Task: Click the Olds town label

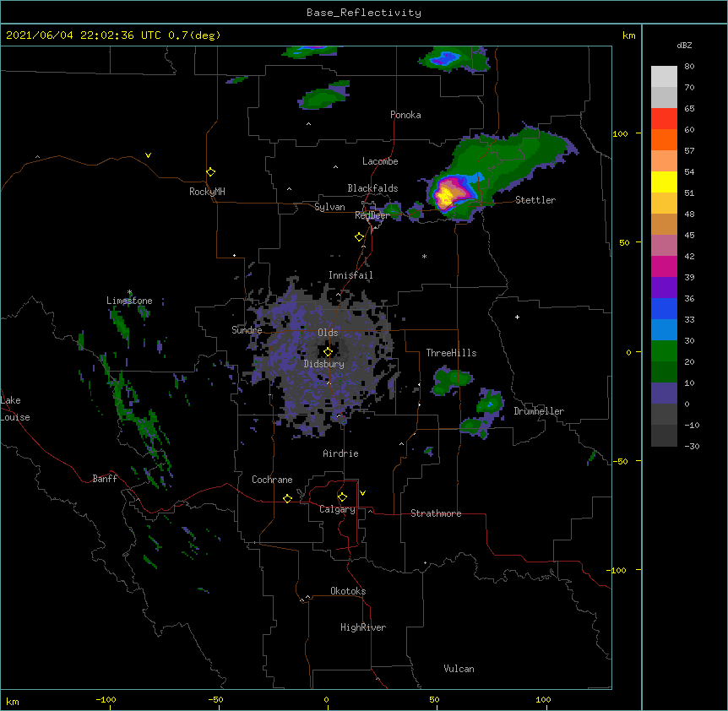Action: point(328,333)
